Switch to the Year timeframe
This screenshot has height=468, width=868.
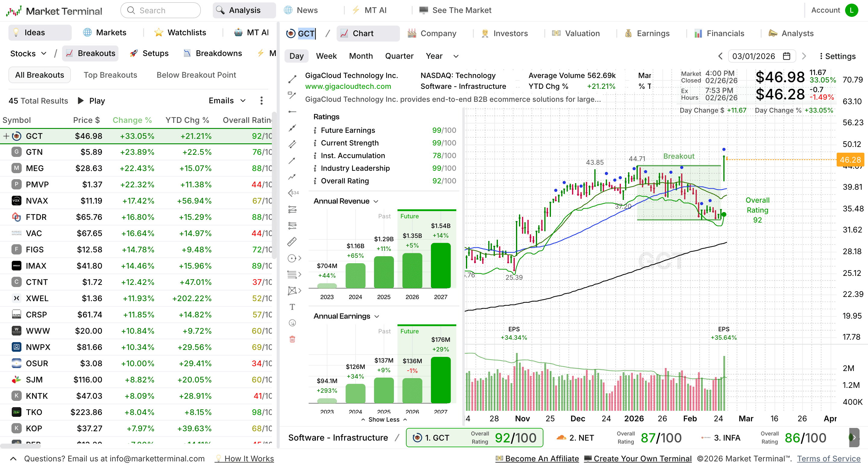click(434, 56)
